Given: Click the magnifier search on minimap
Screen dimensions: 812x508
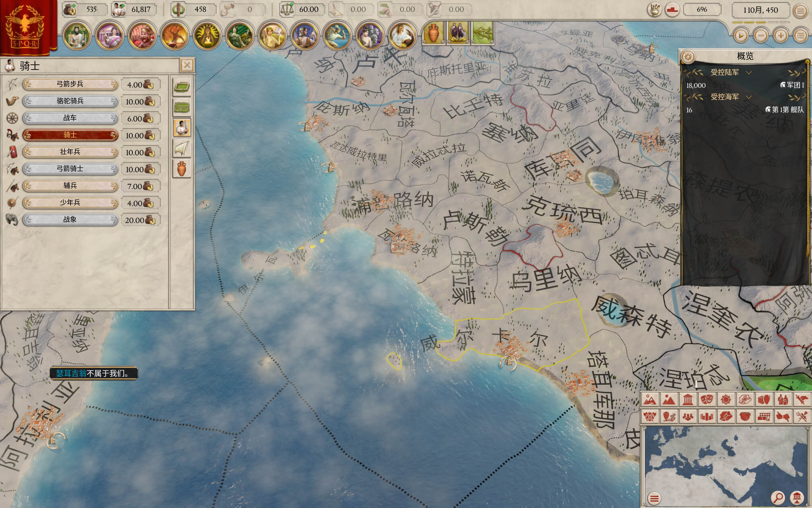Looking at the screenshot, I should coord(778,498).
